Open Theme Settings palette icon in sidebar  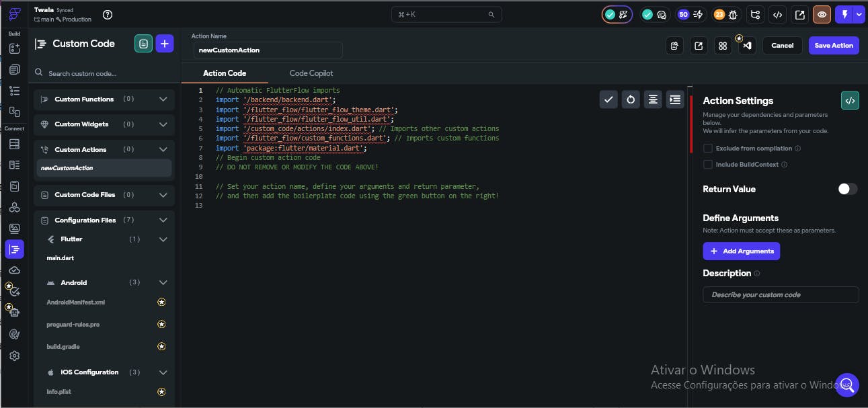tap(14, 334)
